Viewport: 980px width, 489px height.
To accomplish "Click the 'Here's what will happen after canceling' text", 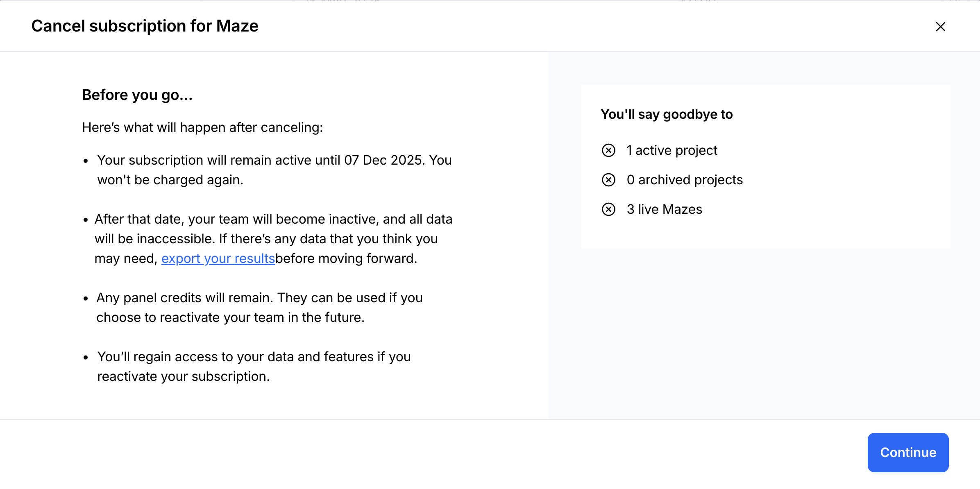I will coord(202,127).
